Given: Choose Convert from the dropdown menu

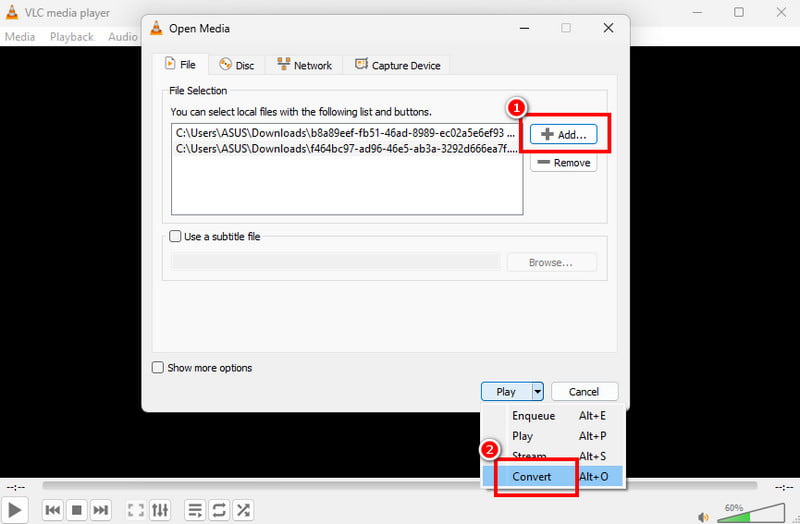Looking at the screenshot, I should click(x=532, y=477).
